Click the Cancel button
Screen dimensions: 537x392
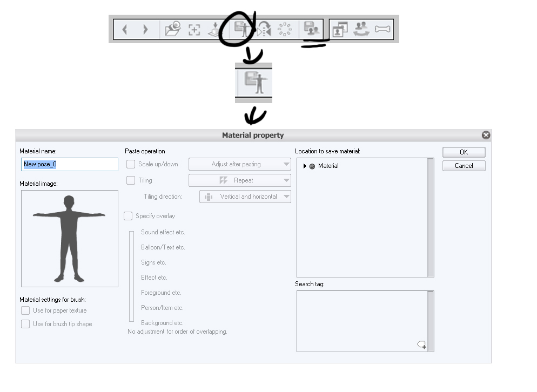[464, 166]
